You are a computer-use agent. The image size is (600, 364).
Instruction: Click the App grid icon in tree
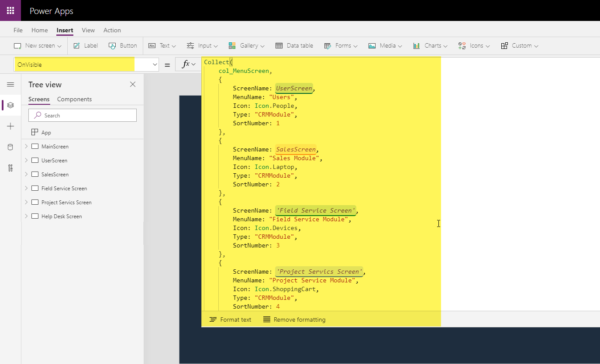(x=35, y=132)
